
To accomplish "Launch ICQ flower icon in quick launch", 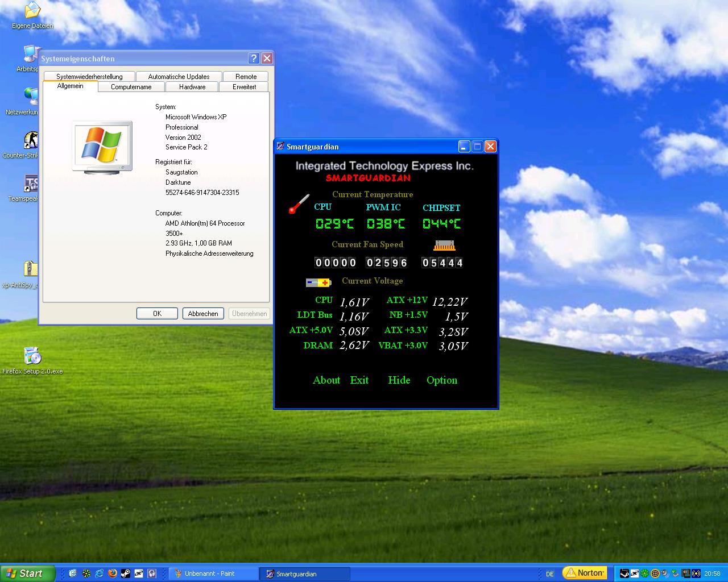I will coord(86,573).
